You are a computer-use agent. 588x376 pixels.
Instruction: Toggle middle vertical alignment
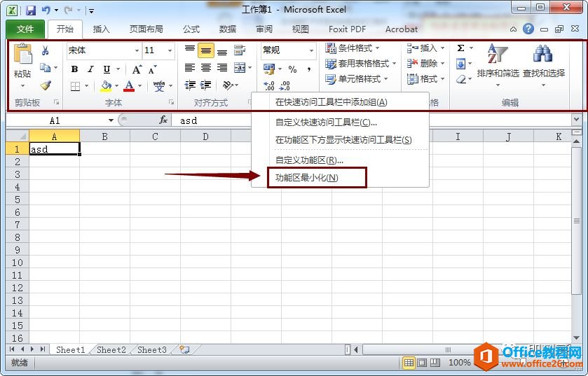206,50
